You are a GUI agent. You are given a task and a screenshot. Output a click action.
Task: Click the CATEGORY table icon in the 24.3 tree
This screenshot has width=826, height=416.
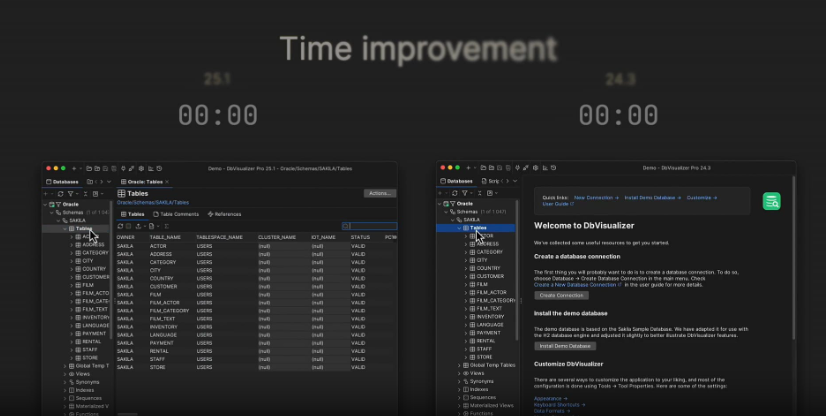coord(473,252)
